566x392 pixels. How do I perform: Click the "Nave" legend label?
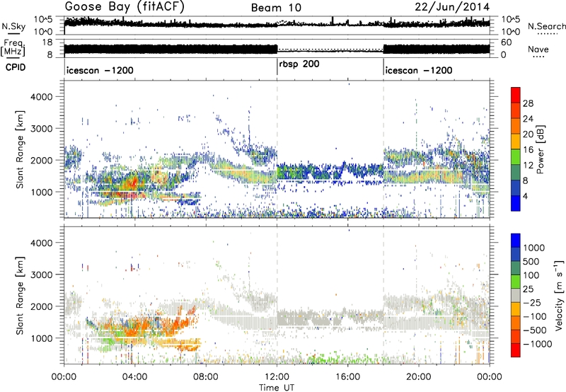(538, 49)
